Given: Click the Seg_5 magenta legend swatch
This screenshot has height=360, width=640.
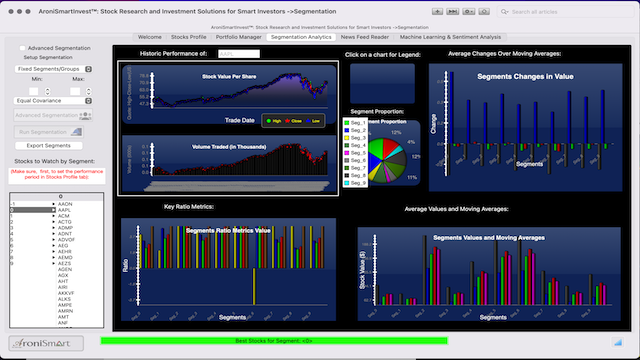Looking at the screenshot, I should pyautogui.click(x=347, y=153).
